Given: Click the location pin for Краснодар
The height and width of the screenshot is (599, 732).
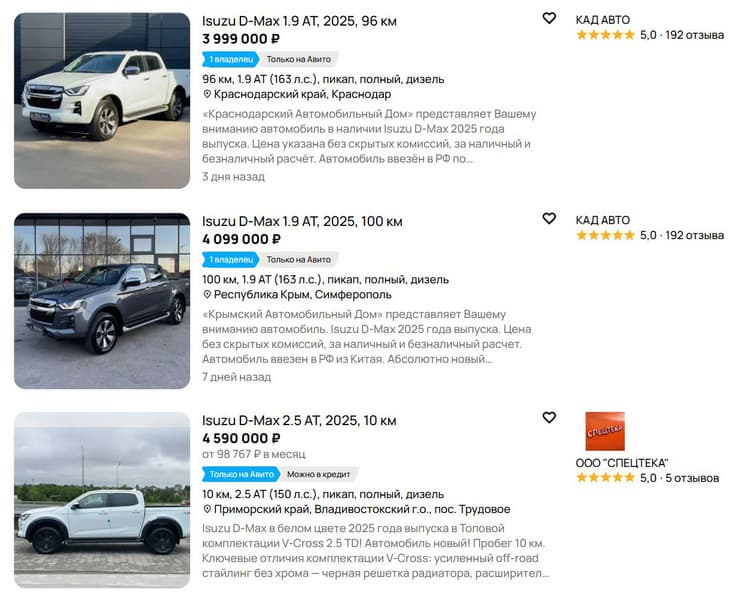Looking at the screenshot, I should point(207,94).
